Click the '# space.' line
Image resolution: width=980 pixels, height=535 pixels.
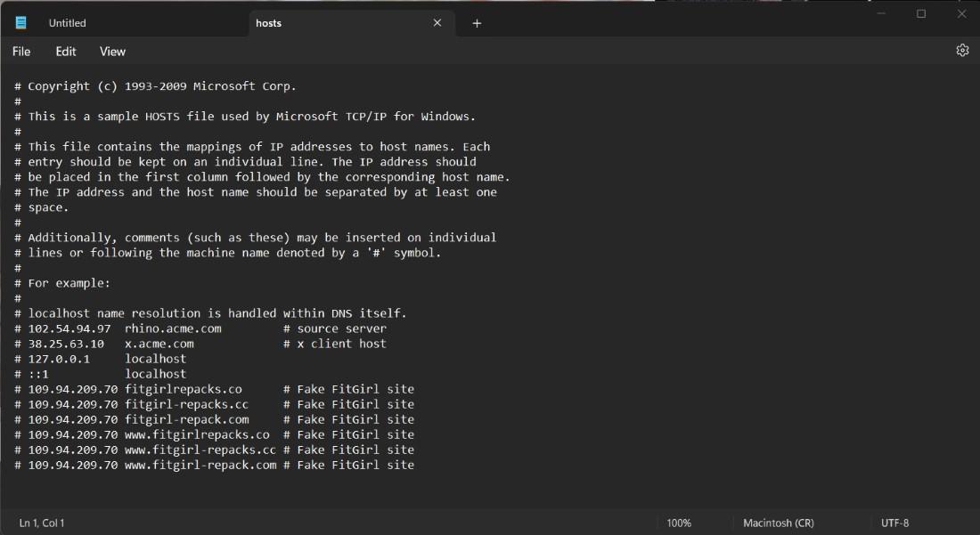tap(41, 207)
